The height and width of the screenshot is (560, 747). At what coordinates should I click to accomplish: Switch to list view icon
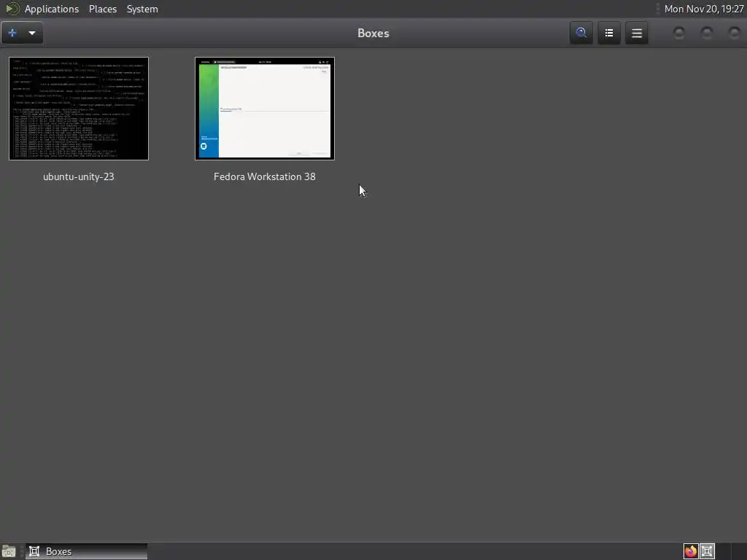[x=609, y=33]
